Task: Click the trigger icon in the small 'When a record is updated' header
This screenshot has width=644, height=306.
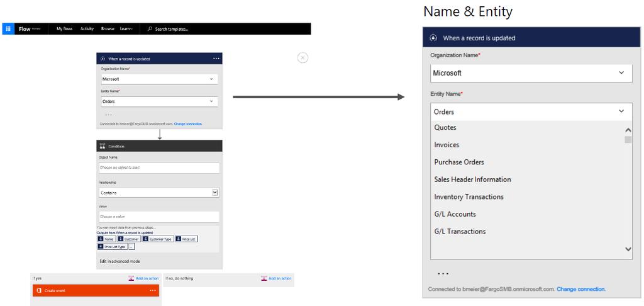Action: pos(103,59)
